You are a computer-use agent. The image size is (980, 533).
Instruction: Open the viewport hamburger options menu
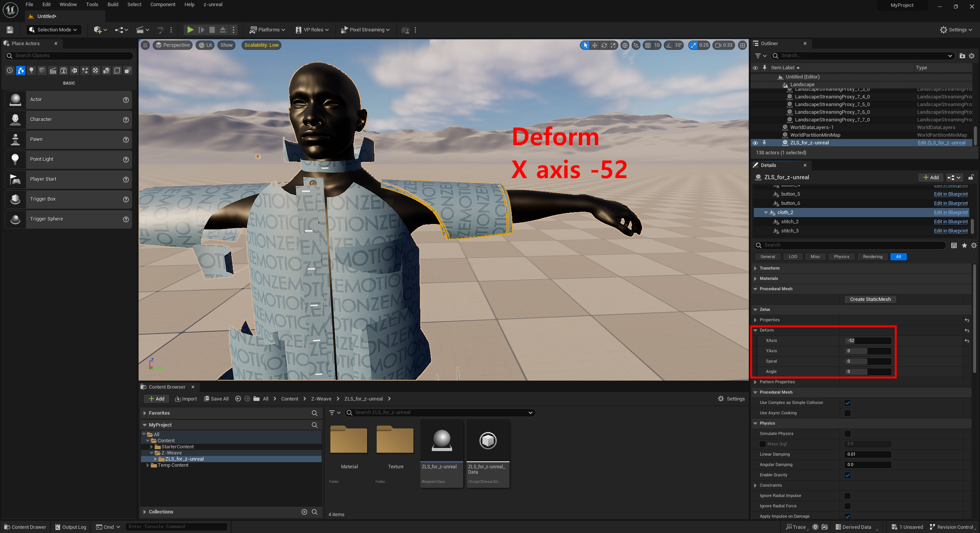pyautogui.click(x=145, y=45)
